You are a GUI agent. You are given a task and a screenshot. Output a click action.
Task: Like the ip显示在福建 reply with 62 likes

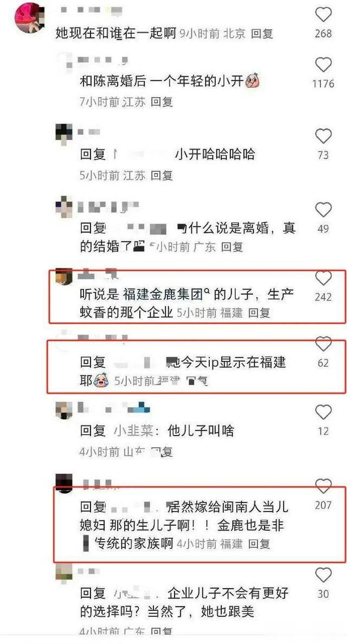coord(323,344)
